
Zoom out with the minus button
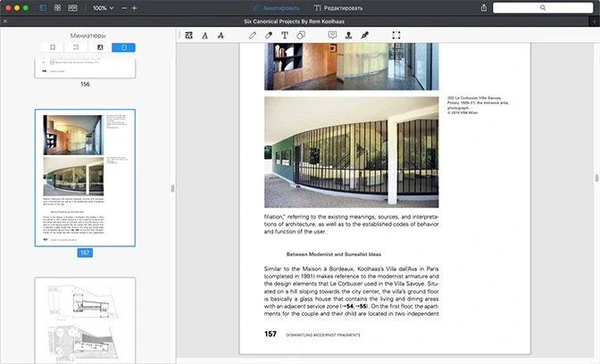tap(124, 8)
